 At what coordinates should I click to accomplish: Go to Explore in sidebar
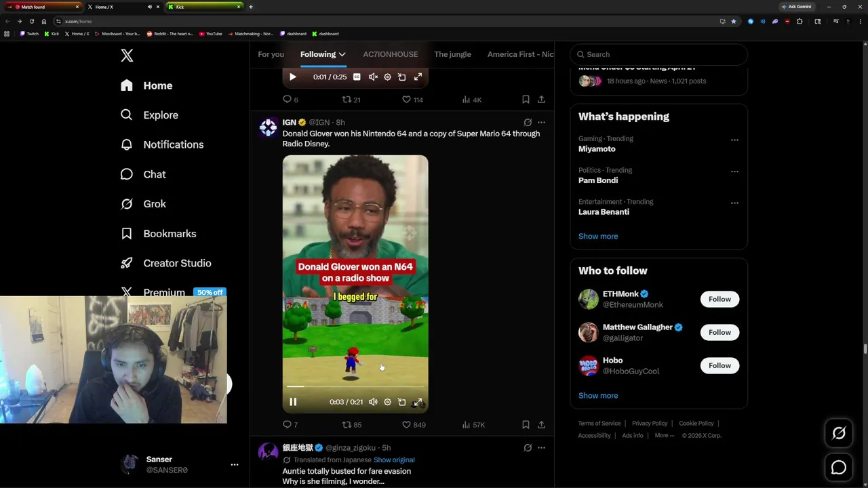(x=149, y=115)
